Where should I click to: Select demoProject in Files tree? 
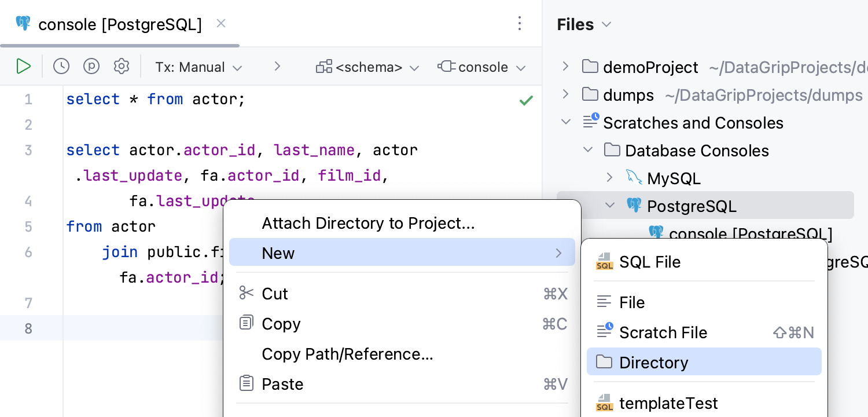coord(650,67)
